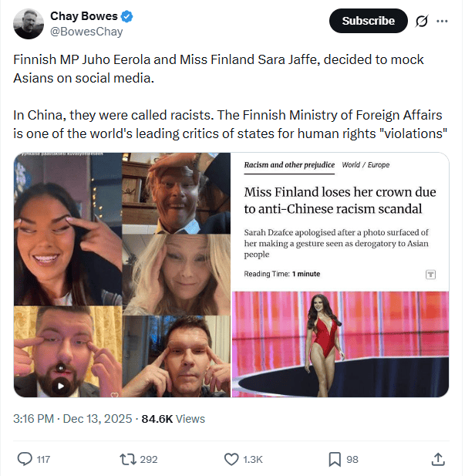Viewport: 465px width, 476px height.
Task: Open the 3:16 PM Dec 13, 2025 timestamp
Action: [72, 419]
